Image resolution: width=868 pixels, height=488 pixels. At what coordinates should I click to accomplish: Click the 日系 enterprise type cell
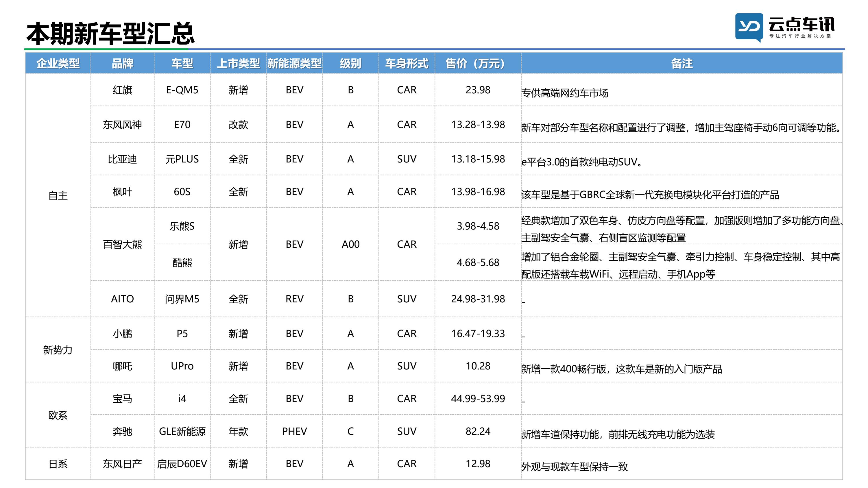(58, 464)
